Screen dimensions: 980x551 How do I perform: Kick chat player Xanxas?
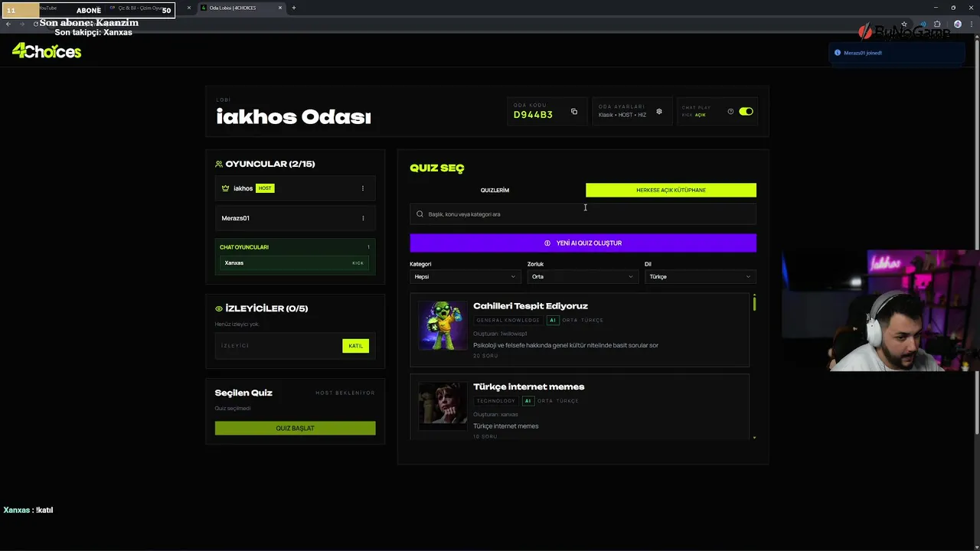pos(358,263)
